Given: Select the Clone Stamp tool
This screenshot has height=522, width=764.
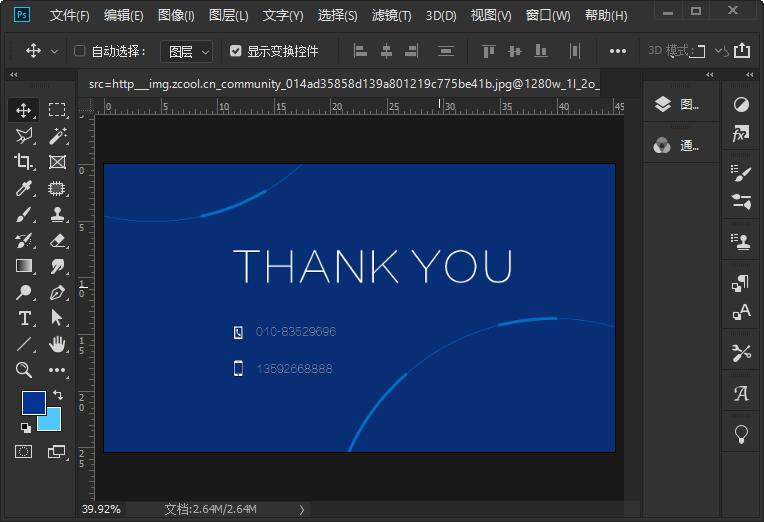Looking at the screenshot, I should (x=57, y=214).
